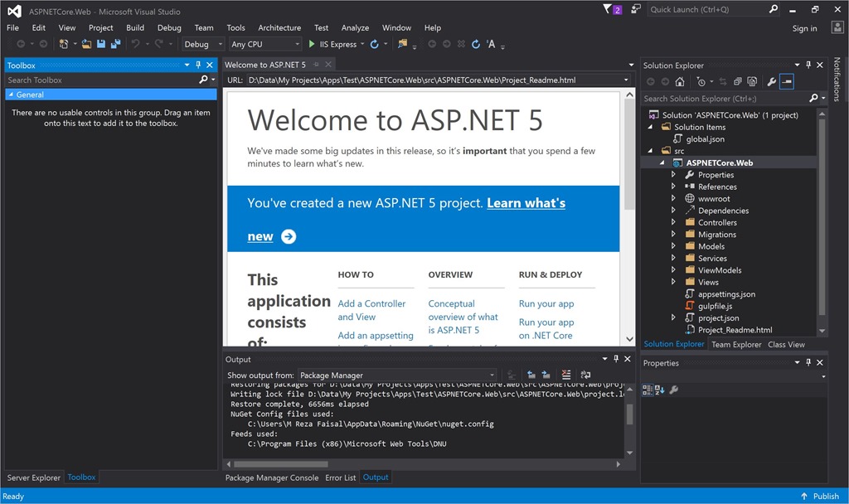
Task: Expand the Controllers folder in Solution Explorer
Action: 674,222
